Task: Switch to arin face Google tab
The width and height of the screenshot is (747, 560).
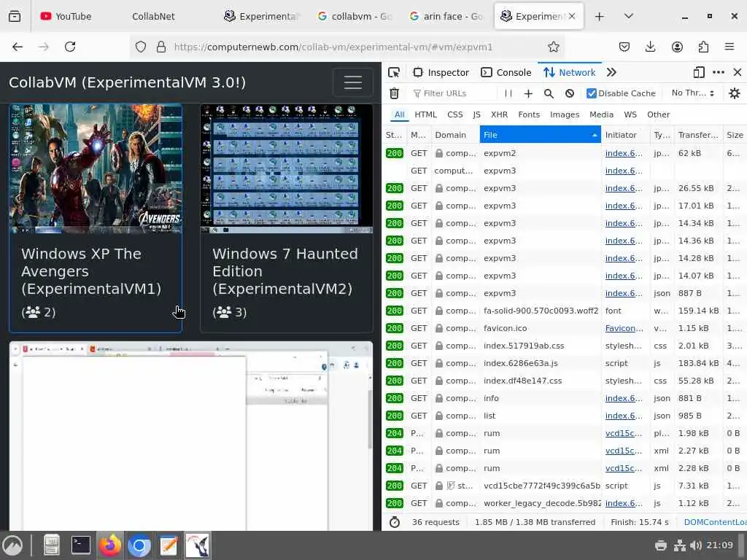Action: [x=446, y=16]
